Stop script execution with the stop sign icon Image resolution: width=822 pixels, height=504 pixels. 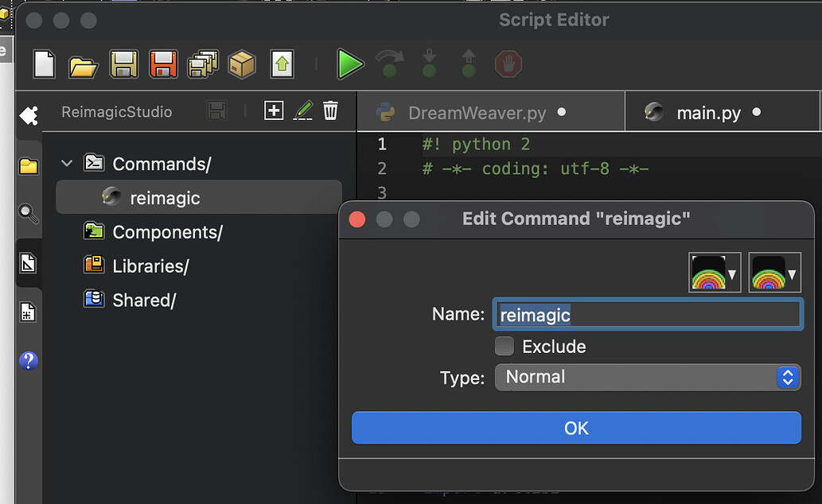point(508,64)
